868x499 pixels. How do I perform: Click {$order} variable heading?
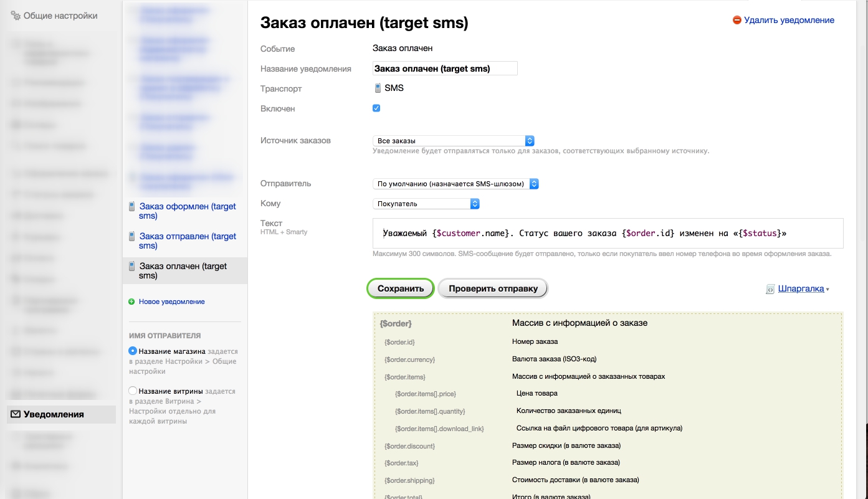[x=396, y=324]
